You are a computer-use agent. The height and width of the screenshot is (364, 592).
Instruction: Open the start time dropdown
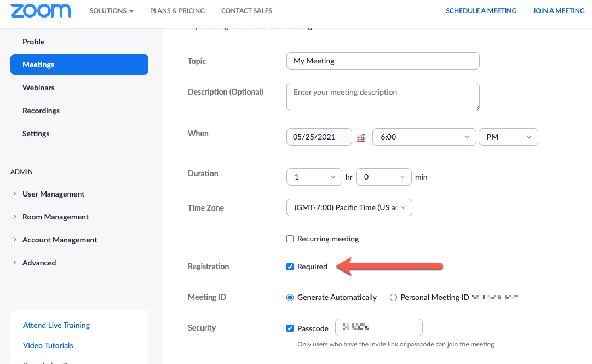tap(424, 137)
